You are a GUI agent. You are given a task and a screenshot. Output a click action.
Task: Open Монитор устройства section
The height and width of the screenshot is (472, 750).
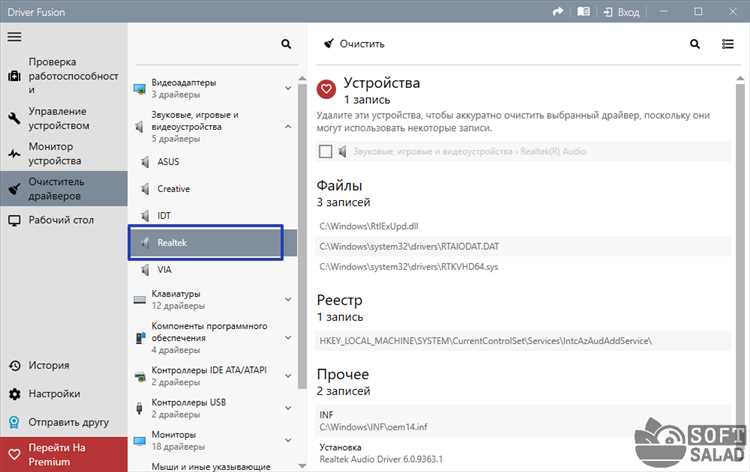tap(64, 154)
